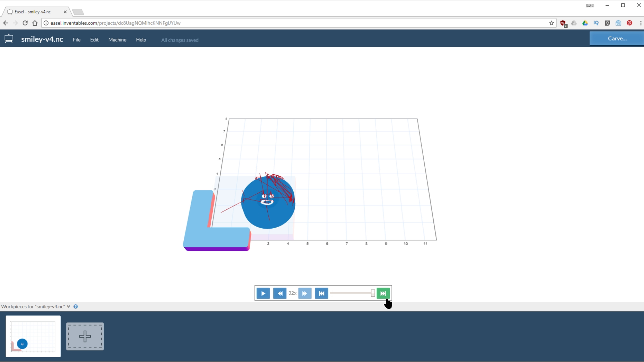Select the first workpiece thumbnail
The height and width of the screenshot is (362, 644).
coord(33,337)
